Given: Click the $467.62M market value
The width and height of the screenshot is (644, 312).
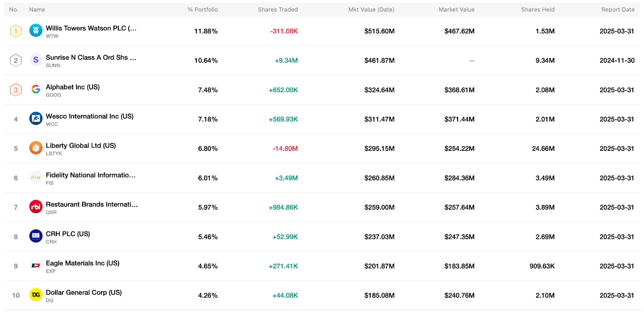Looking at the screenshot, I should point(460,31).
